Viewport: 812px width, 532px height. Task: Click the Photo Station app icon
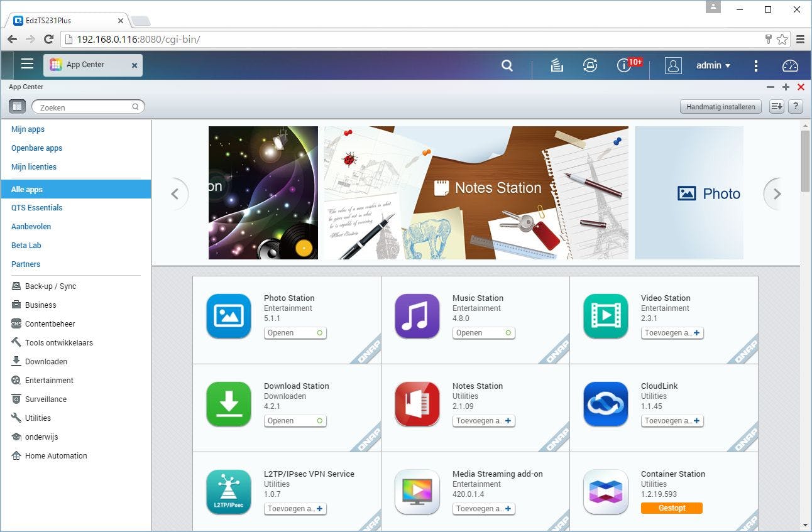tap(229, 316)
